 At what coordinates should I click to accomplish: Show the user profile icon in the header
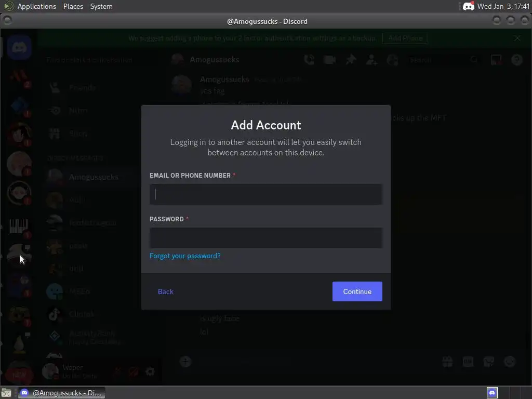pyautogui.click(x=393, y=60)
